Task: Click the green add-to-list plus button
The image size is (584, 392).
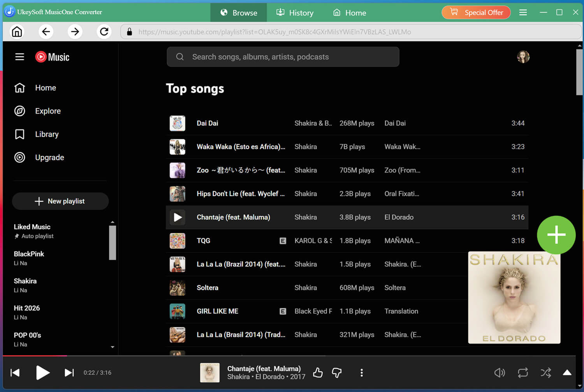Action: [x=556, y=235]
